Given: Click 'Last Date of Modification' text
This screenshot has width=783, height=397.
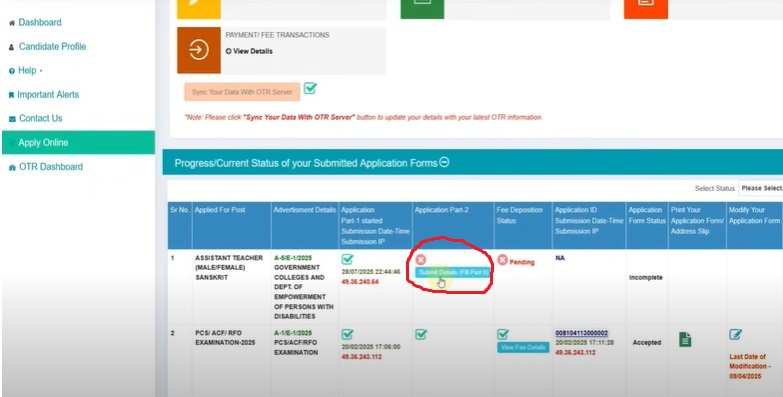Looking at the screenshot, I should pyautogui.click(x=750, y=367).
